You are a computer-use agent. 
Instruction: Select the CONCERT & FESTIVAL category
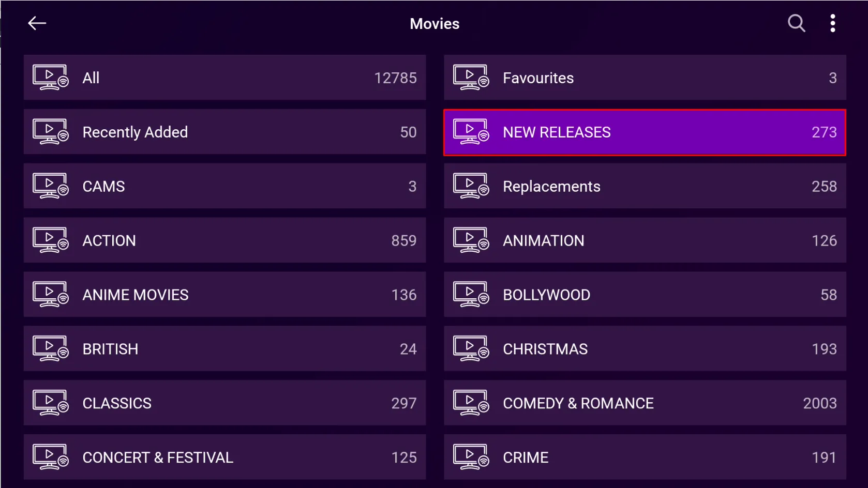[225, 457]
